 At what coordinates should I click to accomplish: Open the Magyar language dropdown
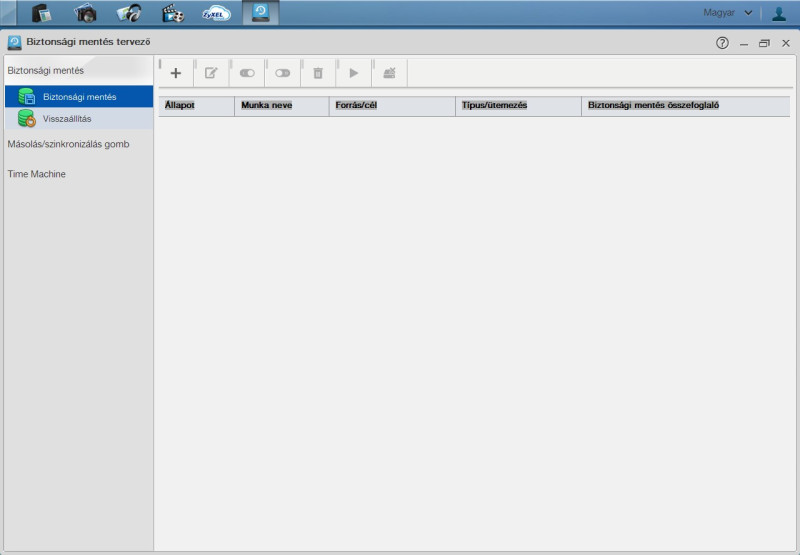click(x=728, y=13)
